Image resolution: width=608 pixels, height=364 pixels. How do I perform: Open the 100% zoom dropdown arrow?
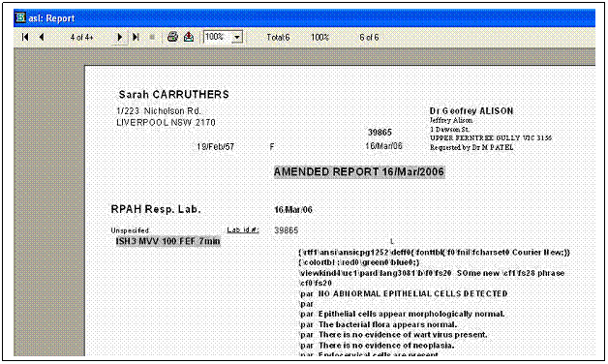pyautogui.click(x=237, y=37)
